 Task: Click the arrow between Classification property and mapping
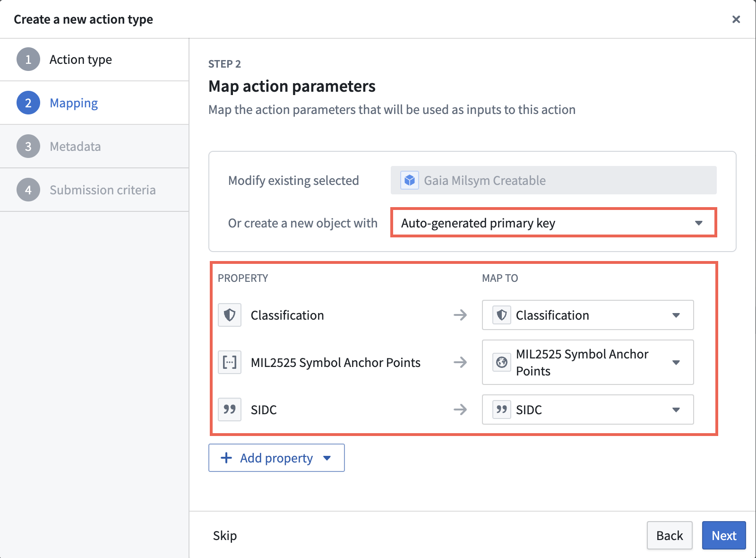(460, 315)
